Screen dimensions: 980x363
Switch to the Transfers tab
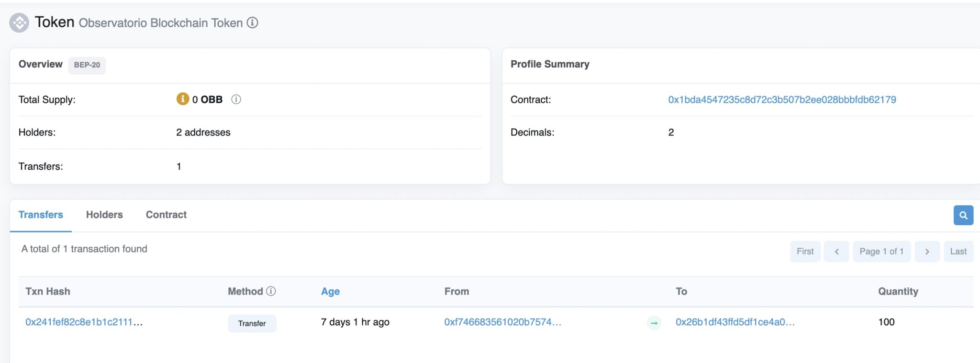41,215
